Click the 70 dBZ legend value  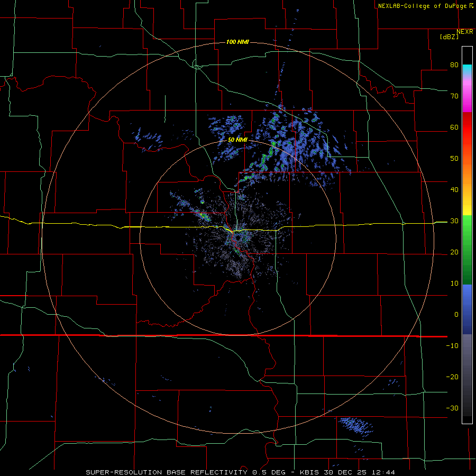coord(454,96)
